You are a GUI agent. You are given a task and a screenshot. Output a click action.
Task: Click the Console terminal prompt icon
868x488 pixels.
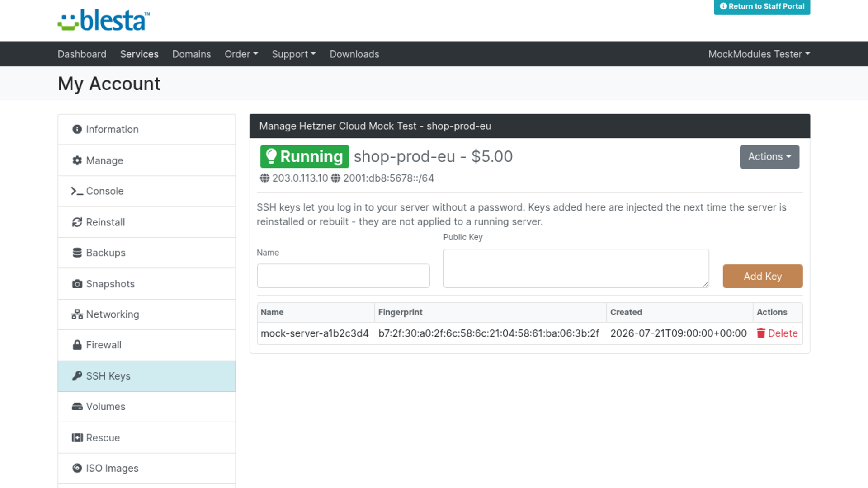[77, 191]
